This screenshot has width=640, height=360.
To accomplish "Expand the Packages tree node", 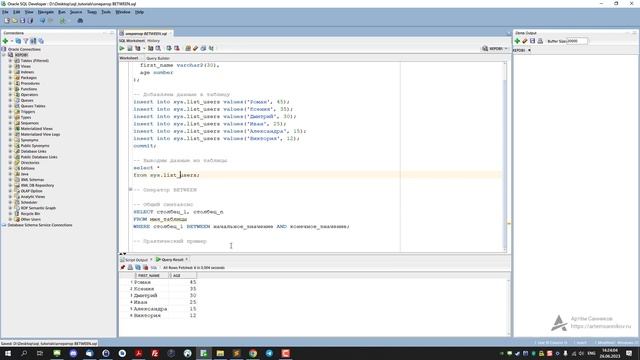I will coord(10,78).
